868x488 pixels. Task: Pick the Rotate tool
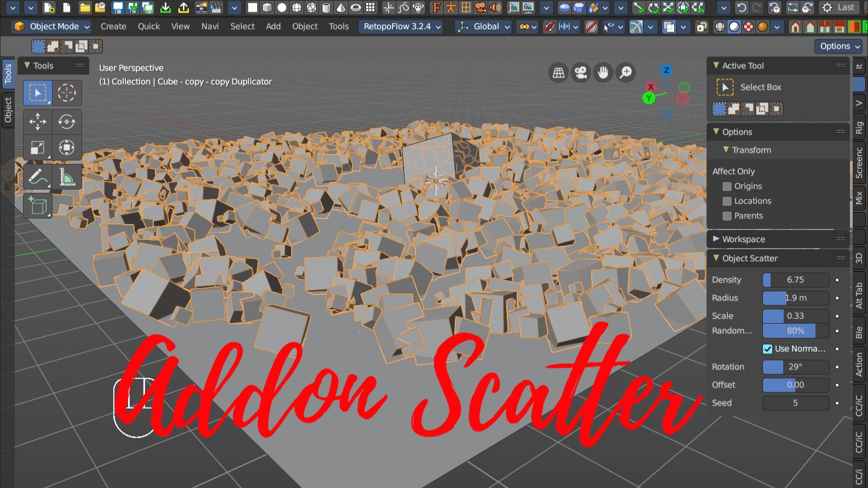coord(67,121)
